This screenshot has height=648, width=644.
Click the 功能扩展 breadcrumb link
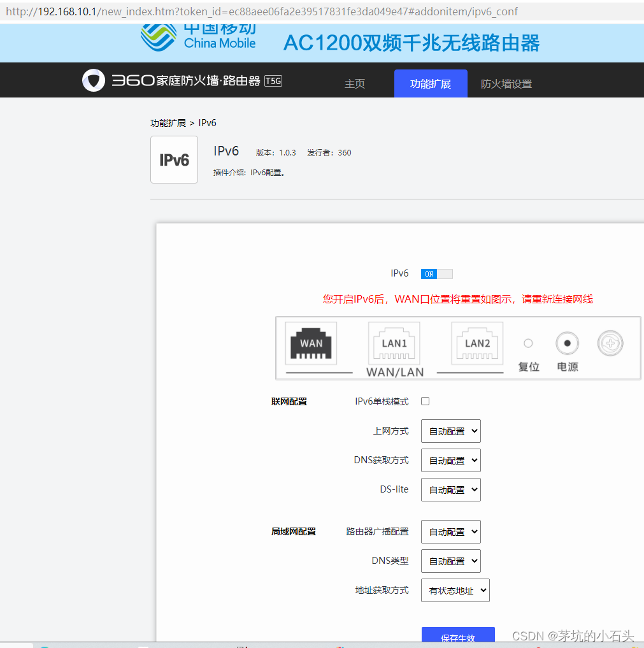168,122
